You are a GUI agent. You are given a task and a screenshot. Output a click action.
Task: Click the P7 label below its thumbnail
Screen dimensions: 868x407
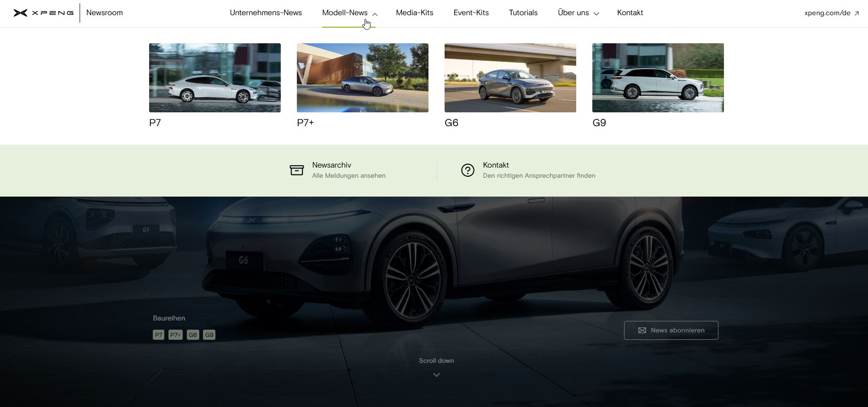point(155,123)
